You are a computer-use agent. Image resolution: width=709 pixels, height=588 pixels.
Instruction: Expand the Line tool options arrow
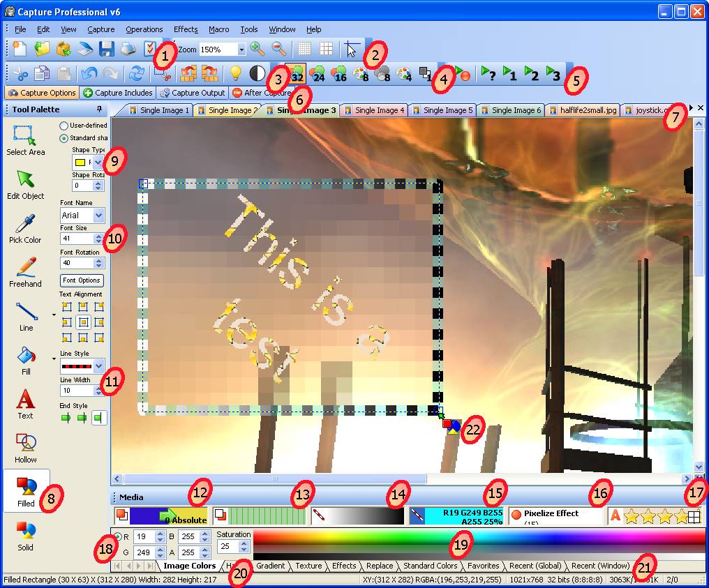(54, 315)
